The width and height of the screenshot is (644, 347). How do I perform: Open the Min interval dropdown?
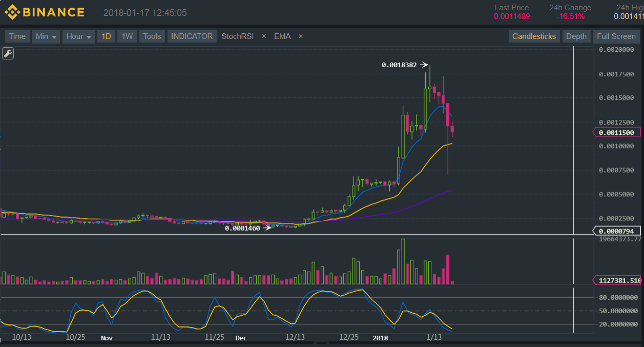46,36
